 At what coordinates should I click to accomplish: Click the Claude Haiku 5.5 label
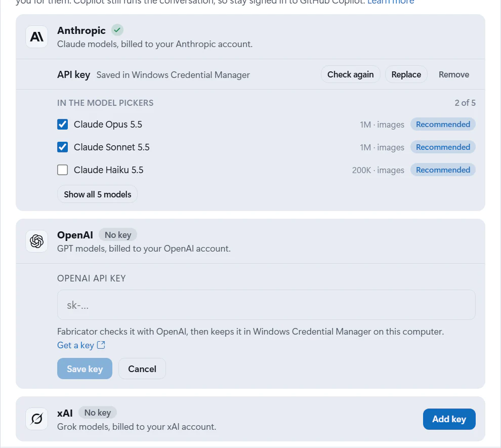pos(109,170)
